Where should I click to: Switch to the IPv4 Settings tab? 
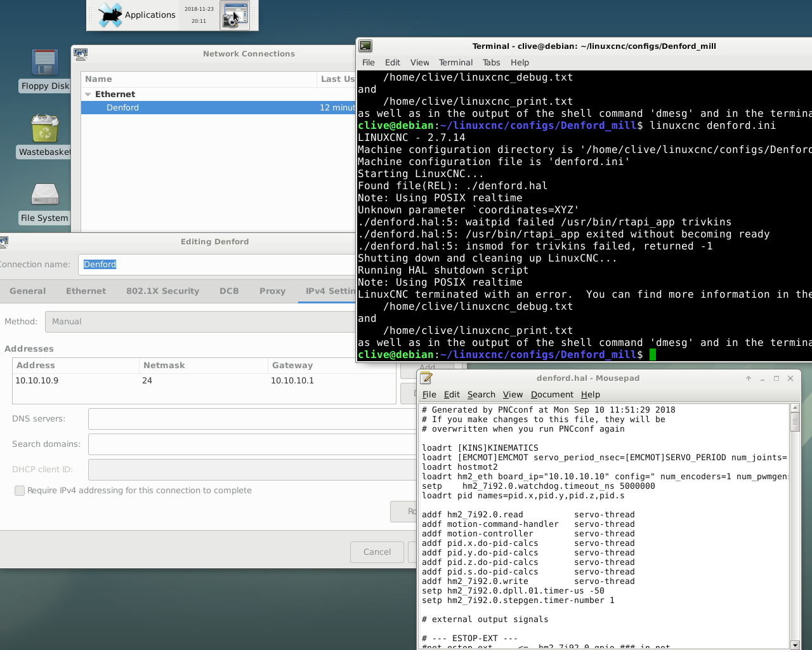coord(327,291)
